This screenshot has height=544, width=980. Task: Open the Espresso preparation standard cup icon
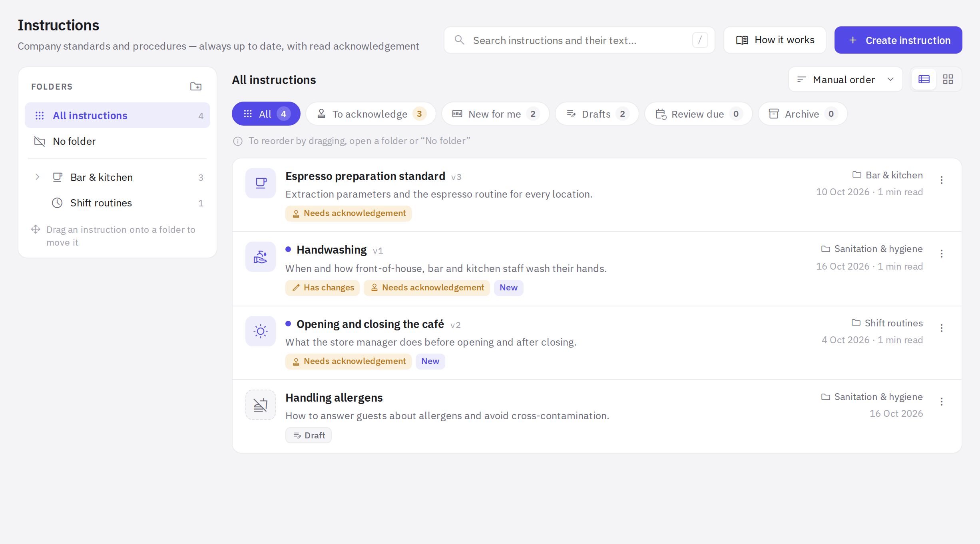261,183
